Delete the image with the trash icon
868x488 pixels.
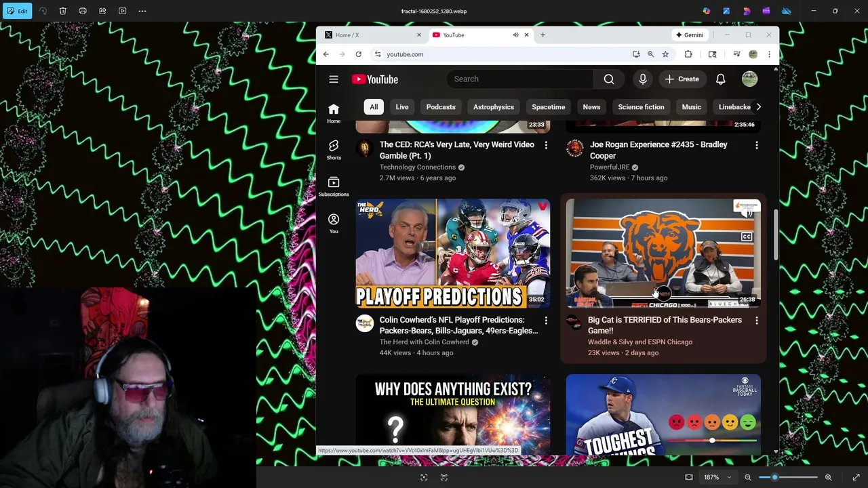pyautogui.click(x=62, y=11)
